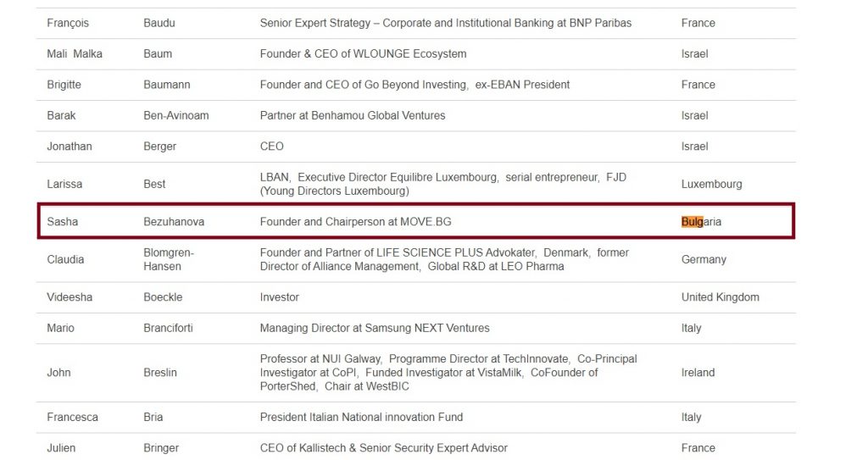Select the surname Bezuhanova
This screenshot has width=868, height=460.
pyautogui.click(x=174, y=222)
